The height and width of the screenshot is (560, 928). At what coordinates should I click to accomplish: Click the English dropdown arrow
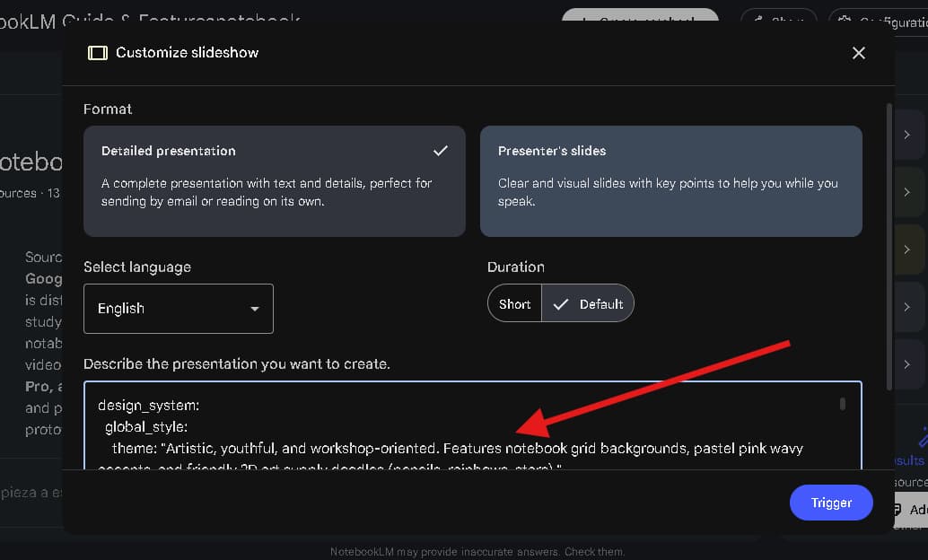[255, 309]
